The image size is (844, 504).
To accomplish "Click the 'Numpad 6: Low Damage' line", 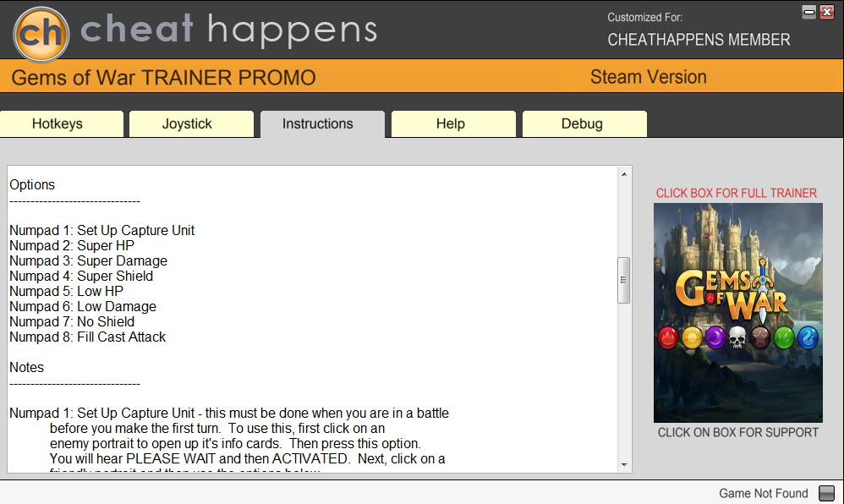I will pos(83,306).
